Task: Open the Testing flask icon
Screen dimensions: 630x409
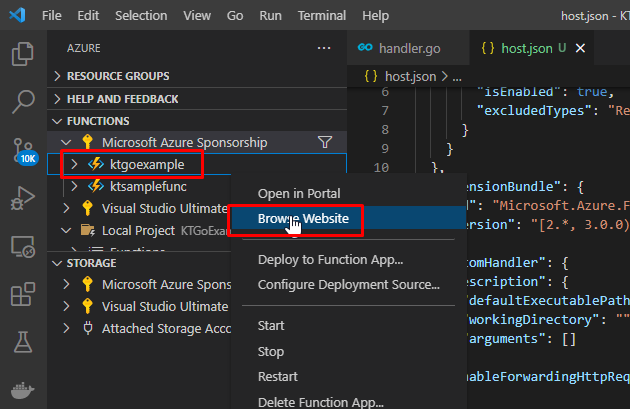Action: click(22, 342)
